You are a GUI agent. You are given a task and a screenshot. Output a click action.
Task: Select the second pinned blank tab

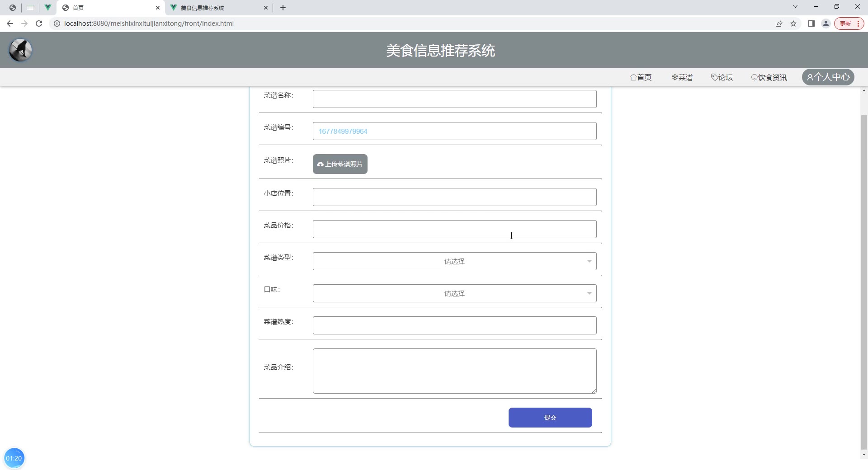coord(30,8)
